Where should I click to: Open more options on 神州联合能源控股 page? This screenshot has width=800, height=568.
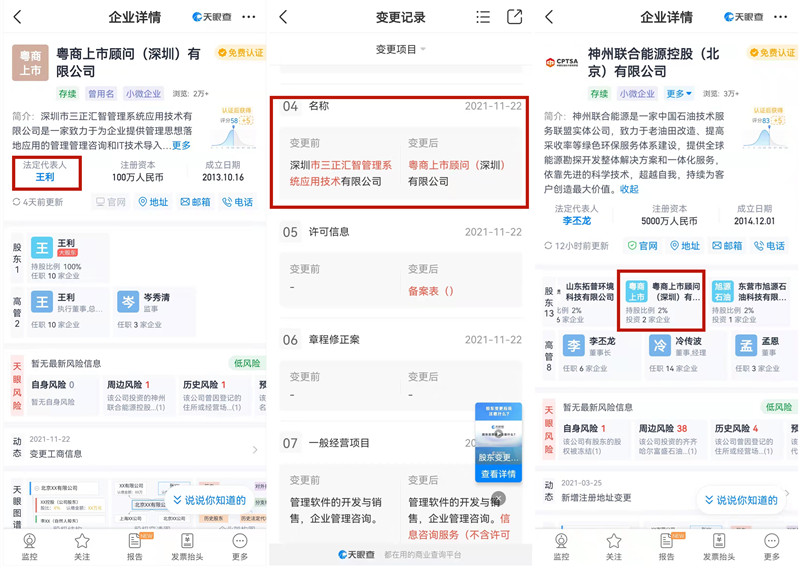[781, 17]
